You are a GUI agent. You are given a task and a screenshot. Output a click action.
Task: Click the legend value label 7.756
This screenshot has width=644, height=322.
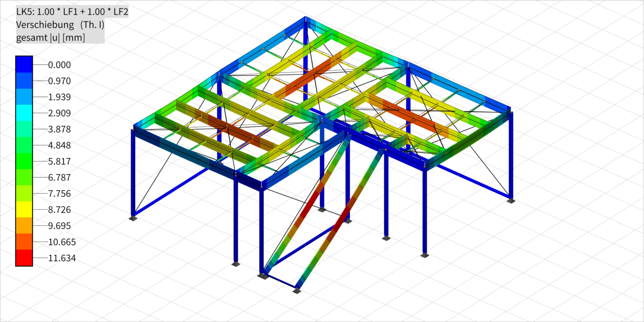[x=59, y=194]
